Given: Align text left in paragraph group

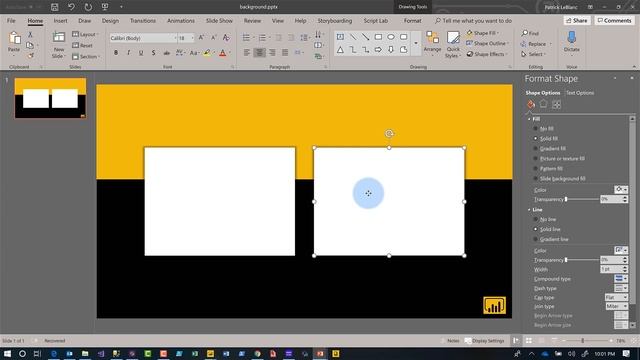Looking at the screenshot, I should [x=247, y=53].
